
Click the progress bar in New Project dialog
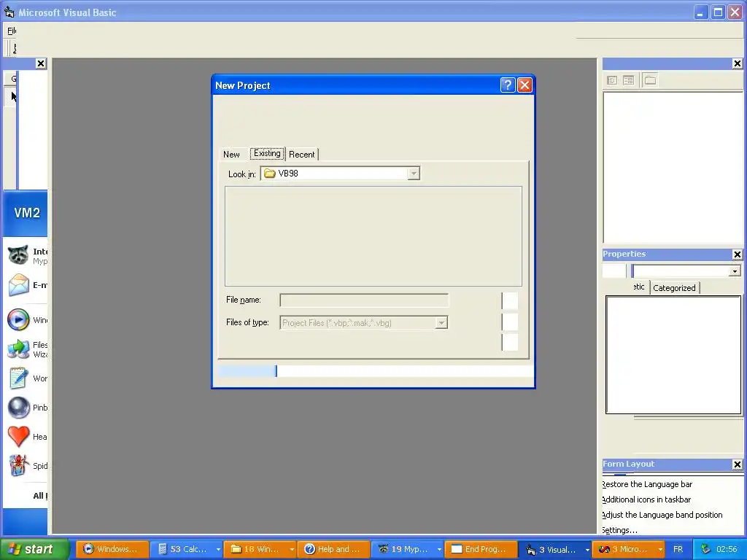pos(376,371)
